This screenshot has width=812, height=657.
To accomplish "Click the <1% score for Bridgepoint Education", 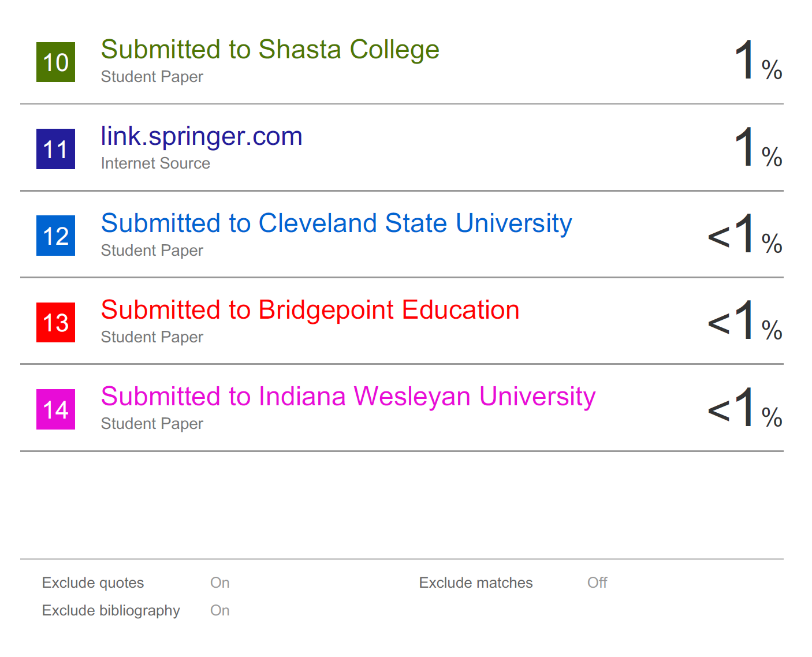I will click(745, 320).
